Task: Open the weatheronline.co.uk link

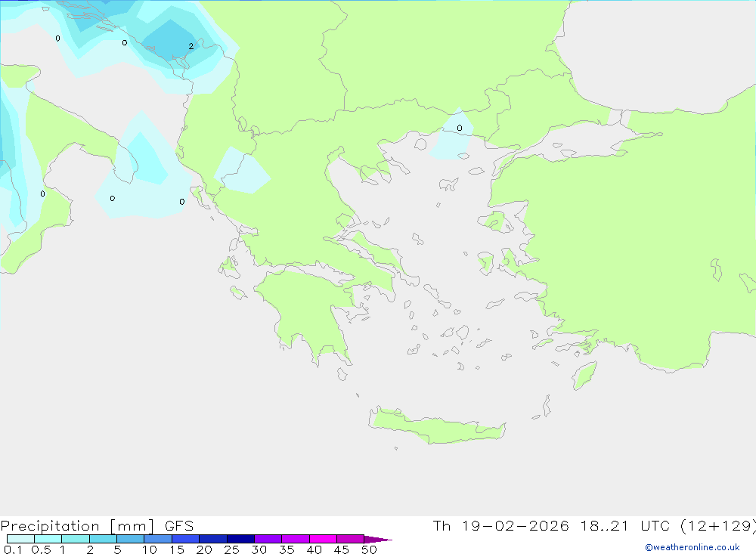Action: click(692, 547)
